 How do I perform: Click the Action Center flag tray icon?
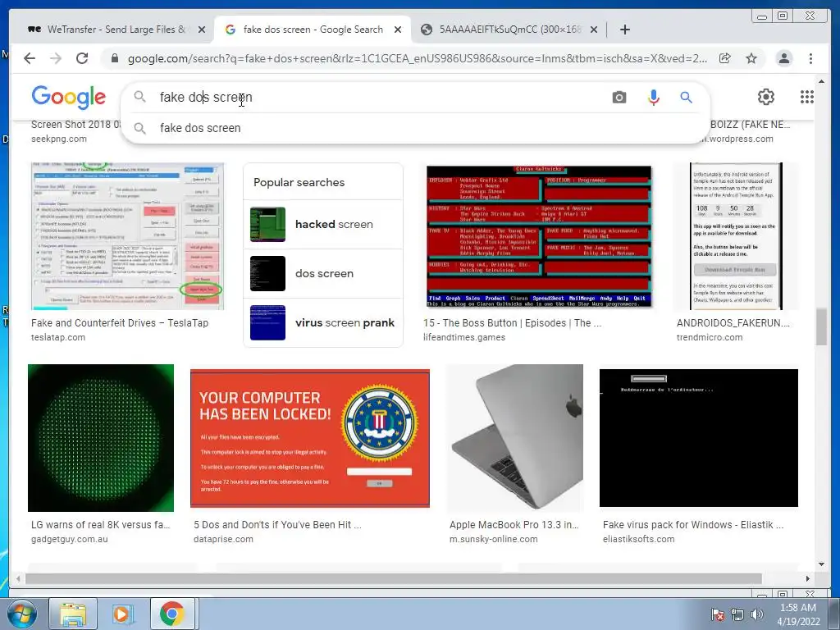(x=717, y=614)
